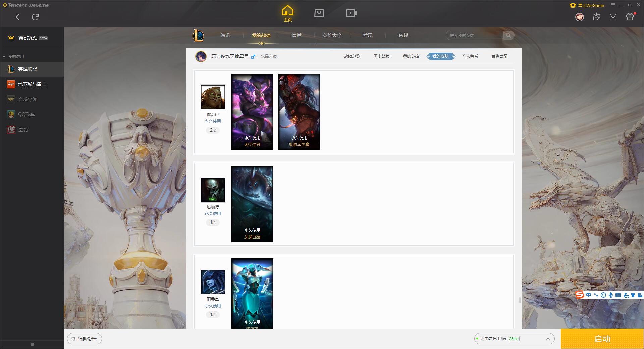Collapse the 我的应用 section
Screen dimensions: 644x349
point(13,56)
